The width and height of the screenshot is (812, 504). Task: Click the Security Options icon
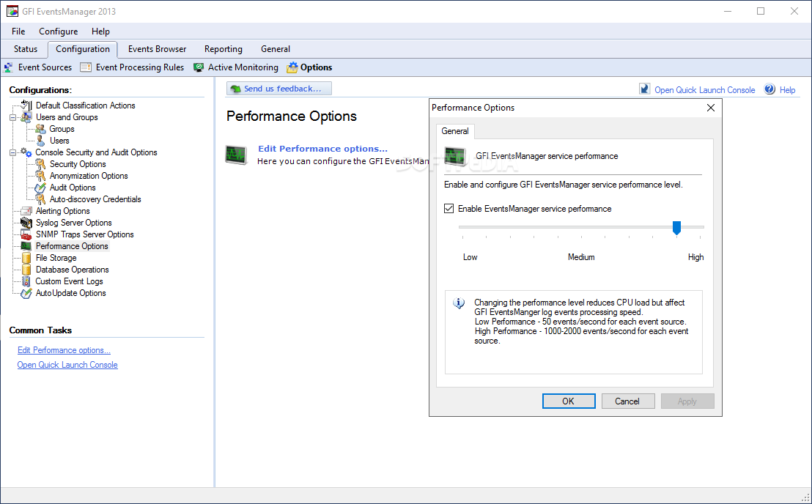40,164
